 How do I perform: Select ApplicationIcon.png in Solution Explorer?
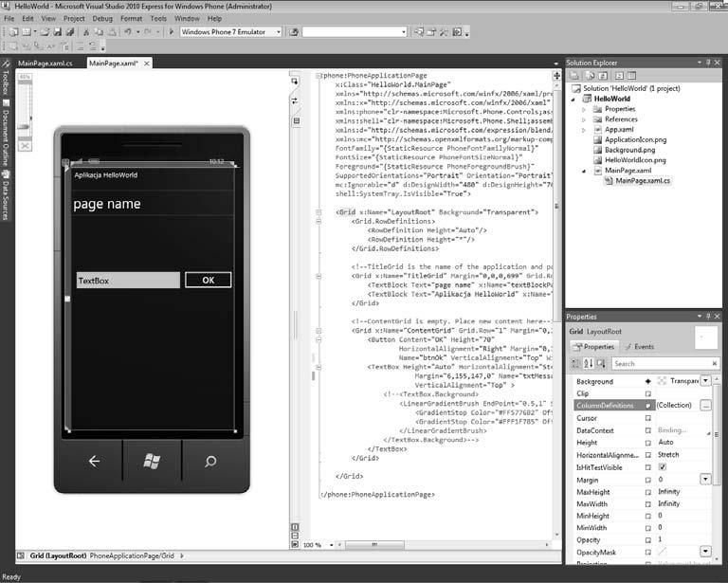click(x=635, y=139)
